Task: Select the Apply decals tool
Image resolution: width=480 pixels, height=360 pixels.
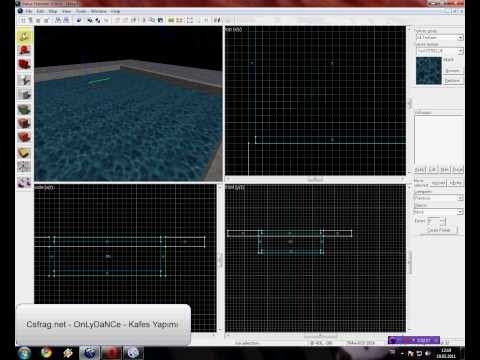Action: pos(24,137)
